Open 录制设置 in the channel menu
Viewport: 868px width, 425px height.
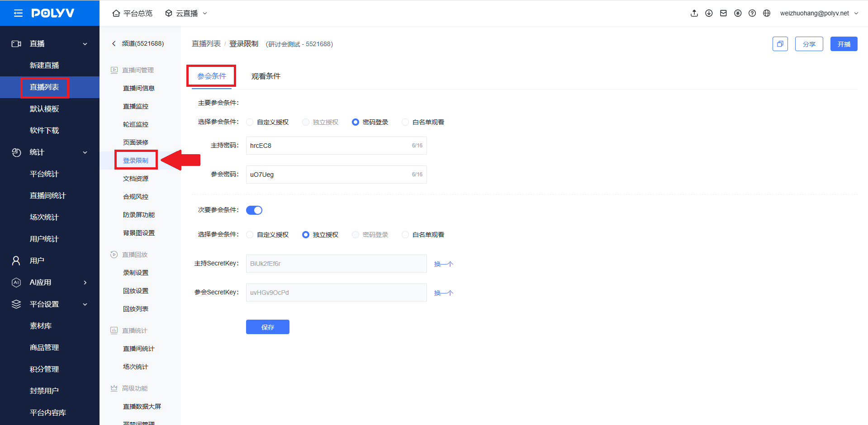[x=136, y=273]
